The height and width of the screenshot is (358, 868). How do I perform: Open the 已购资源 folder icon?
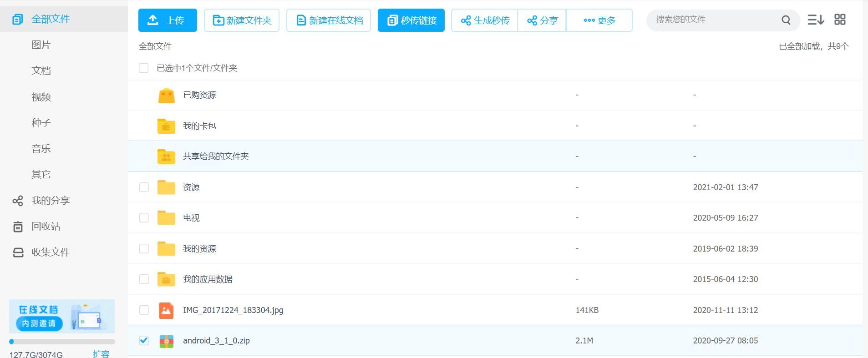click(x=166, y=95)
